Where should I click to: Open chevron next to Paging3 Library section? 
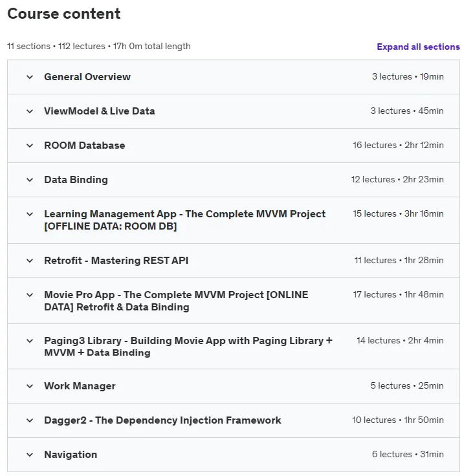30,341
